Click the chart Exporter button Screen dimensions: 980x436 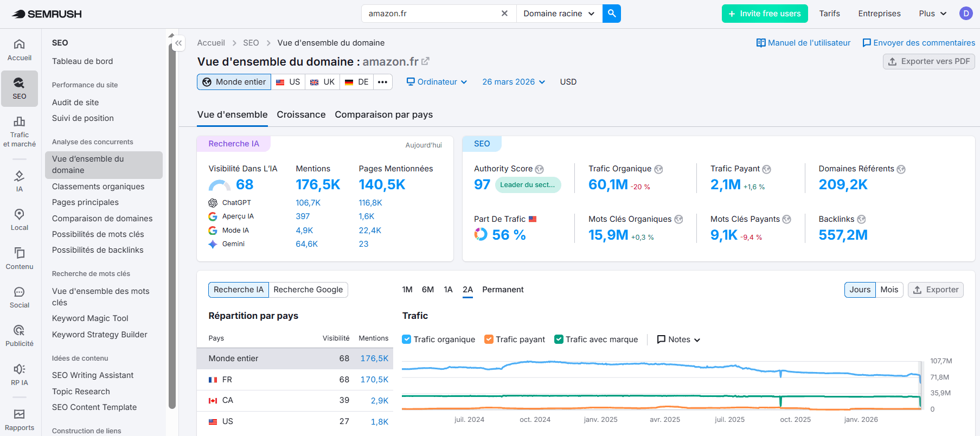click(936, 290)
